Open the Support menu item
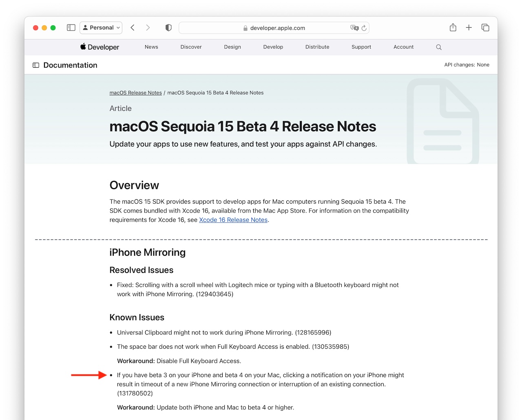This screenshot has height=420, width=522. pos(361,47)
